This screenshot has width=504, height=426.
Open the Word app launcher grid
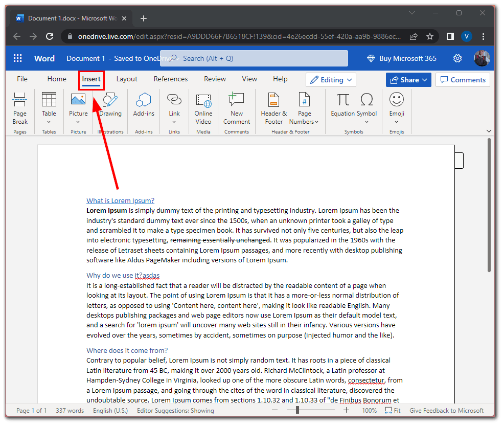18,58
